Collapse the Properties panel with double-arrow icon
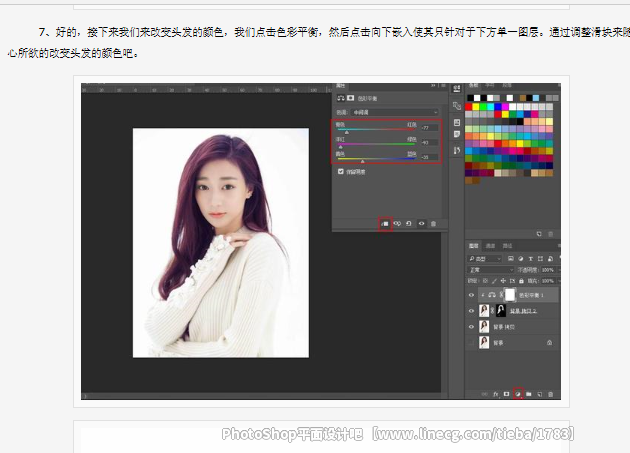The image size is (630, 453). [433, 86]
